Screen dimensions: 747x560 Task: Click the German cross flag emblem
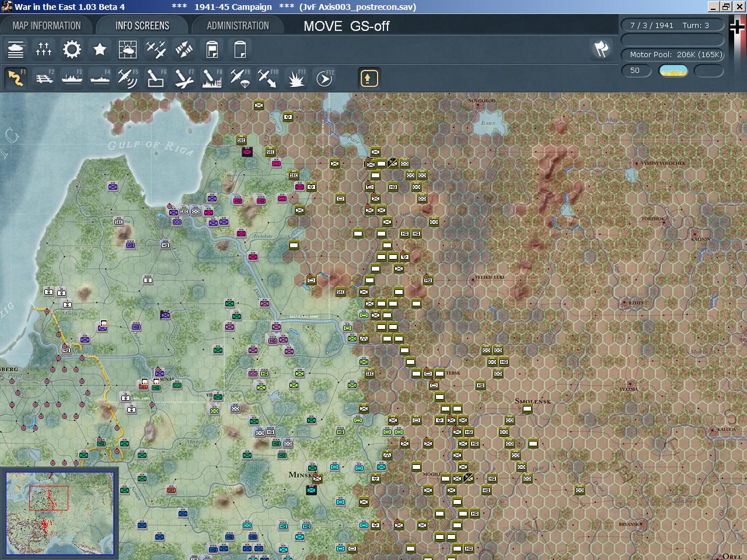(x=737, y=28)
